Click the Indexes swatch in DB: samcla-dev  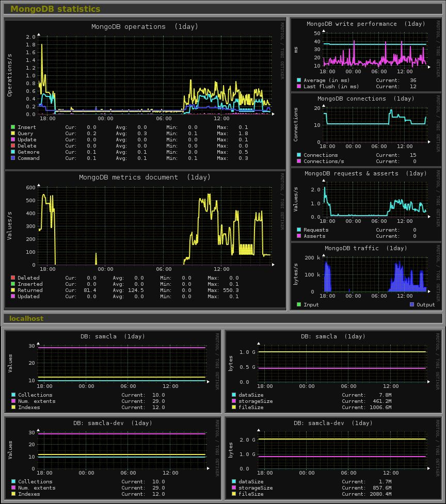coord(13,494)
